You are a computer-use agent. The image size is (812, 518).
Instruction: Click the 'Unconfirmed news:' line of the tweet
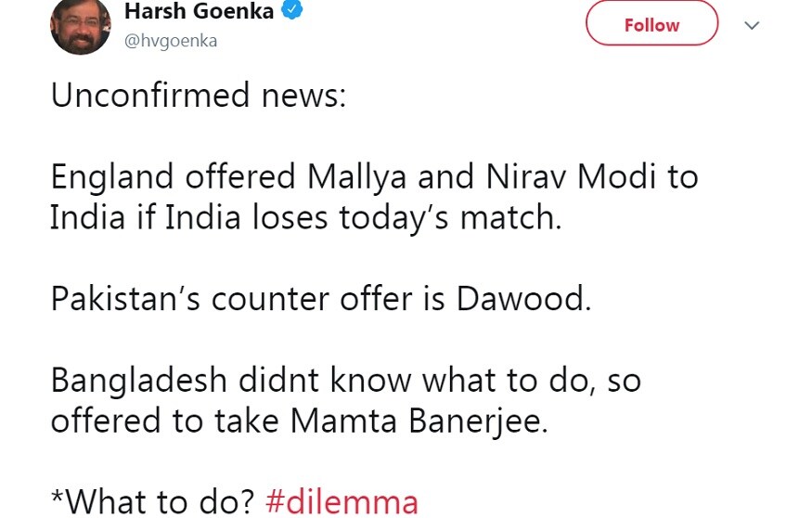[199, 96]
